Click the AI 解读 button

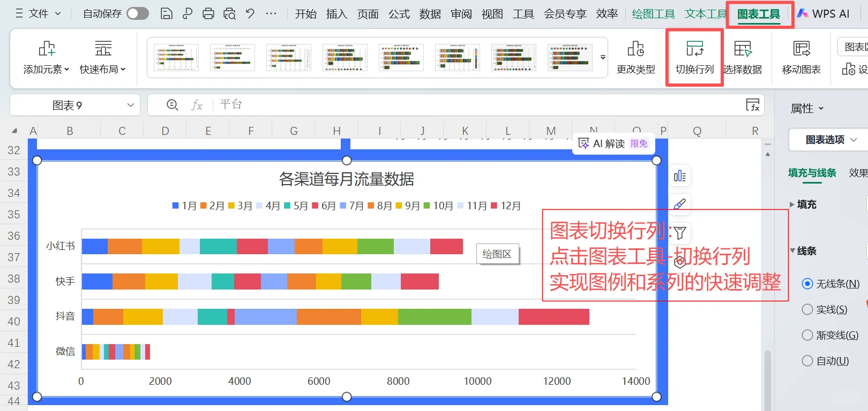(613, 143)
